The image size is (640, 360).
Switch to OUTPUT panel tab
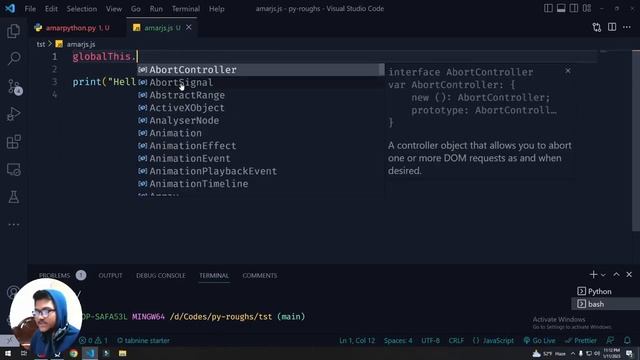[x=110, y=276]
